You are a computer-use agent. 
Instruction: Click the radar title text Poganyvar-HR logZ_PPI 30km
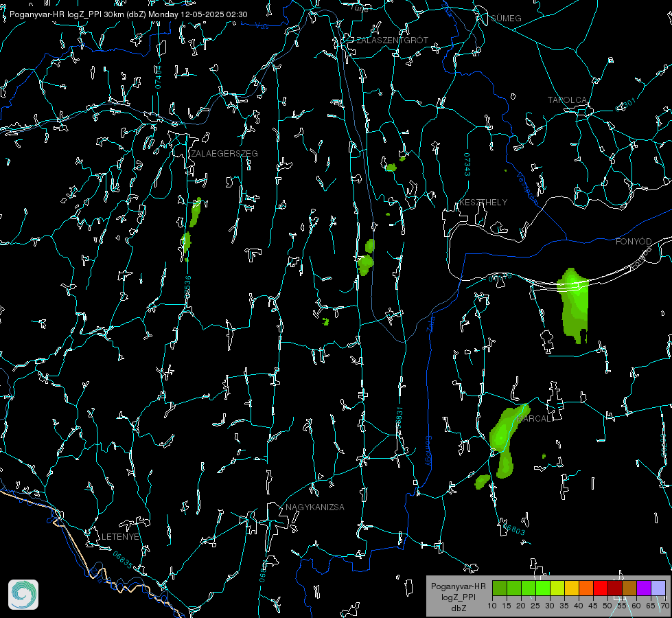tap(66, 14)
